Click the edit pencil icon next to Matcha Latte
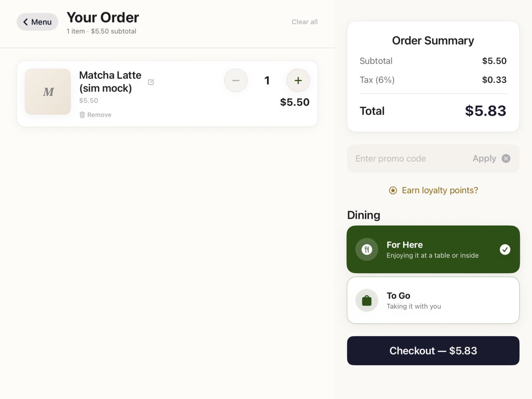This screenshot has height=399, width=532. click(x=151, y=82)
